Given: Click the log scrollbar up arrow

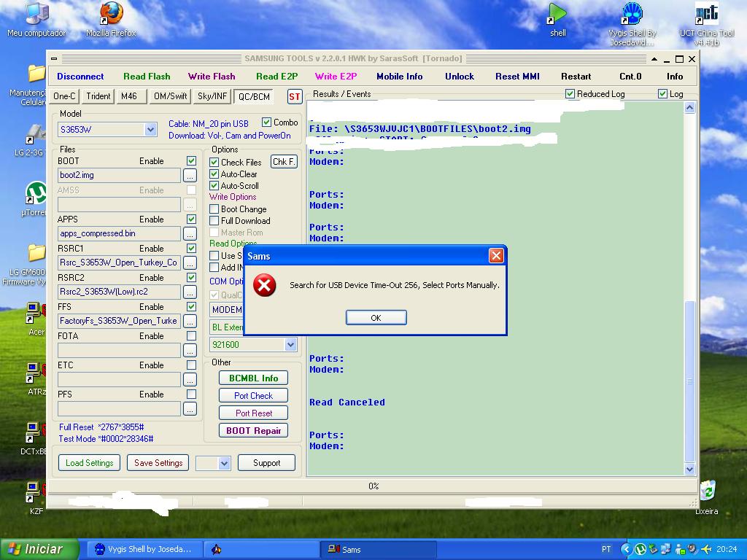Looking at the screenshot, I should click(x=689, y=108).
